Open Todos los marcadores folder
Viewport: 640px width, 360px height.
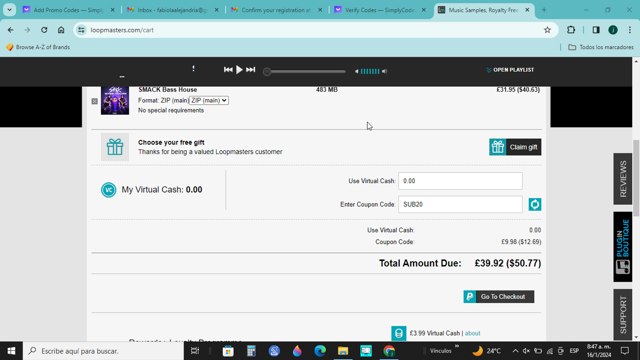click(x=601, y=47)
